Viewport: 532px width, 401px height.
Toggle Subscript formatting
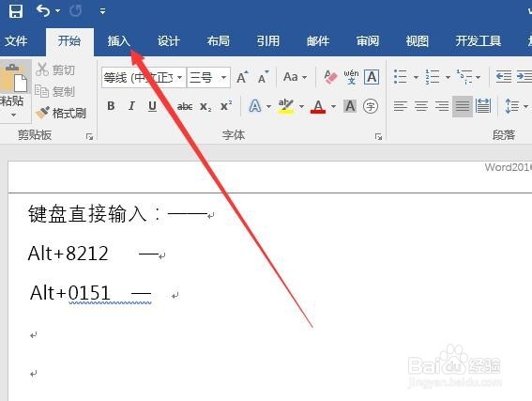pyautogui.click(x=205, y=107)
